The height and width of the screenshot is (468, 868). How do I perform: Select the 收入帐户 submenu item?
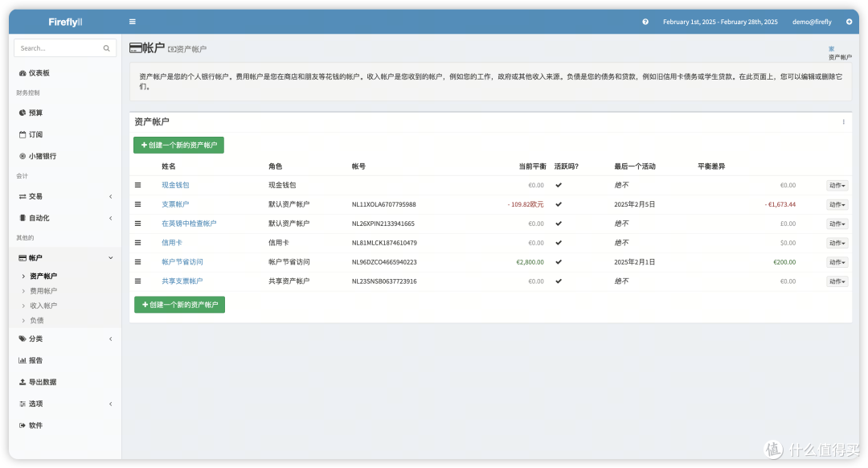[x=43, y=306]
